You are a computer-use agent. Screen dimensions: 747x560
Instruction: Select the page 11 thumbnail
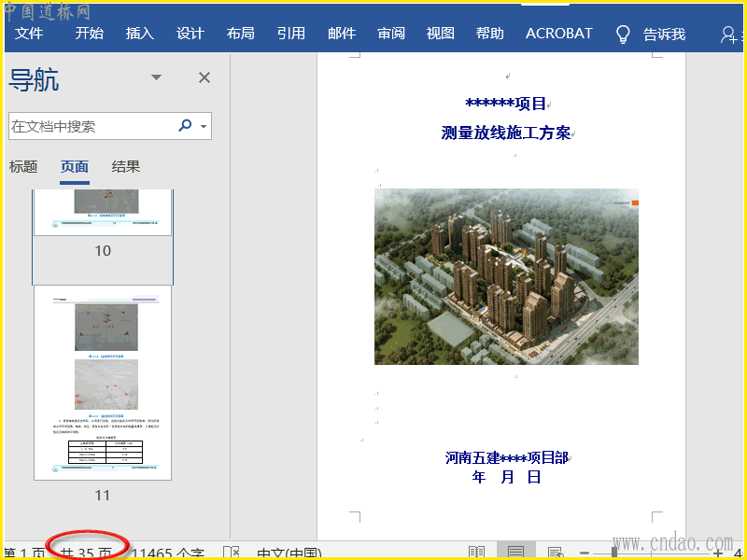pos(103,383)
